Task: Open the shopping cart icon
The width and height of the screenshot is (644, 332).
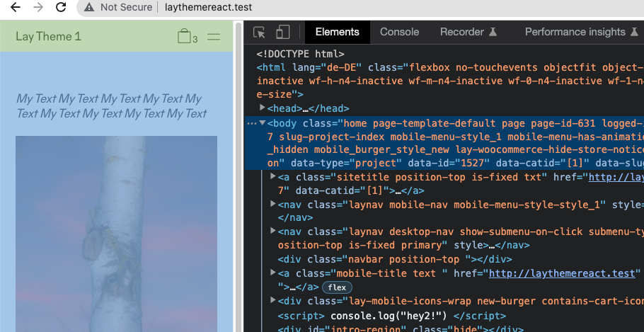Action: (185, 36)
